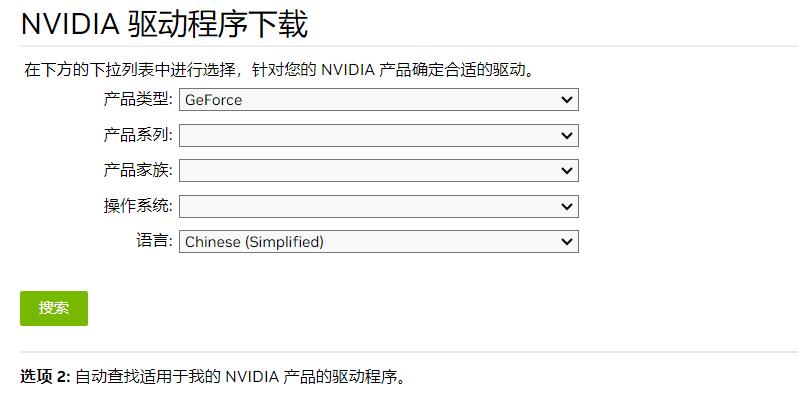Click the chevron arrow of 产品家族 dropdown
Screen dimensions: 798x395
point(566,171)
